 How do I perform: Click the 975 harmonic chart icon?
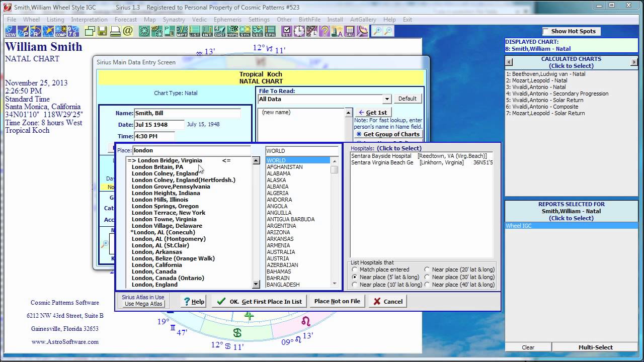[x=73, y=31]
